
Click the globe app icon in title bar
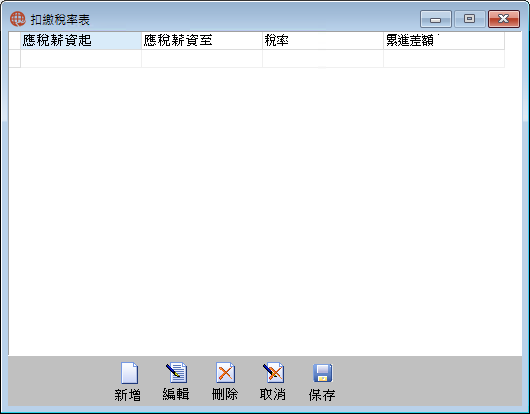(18, 19)
